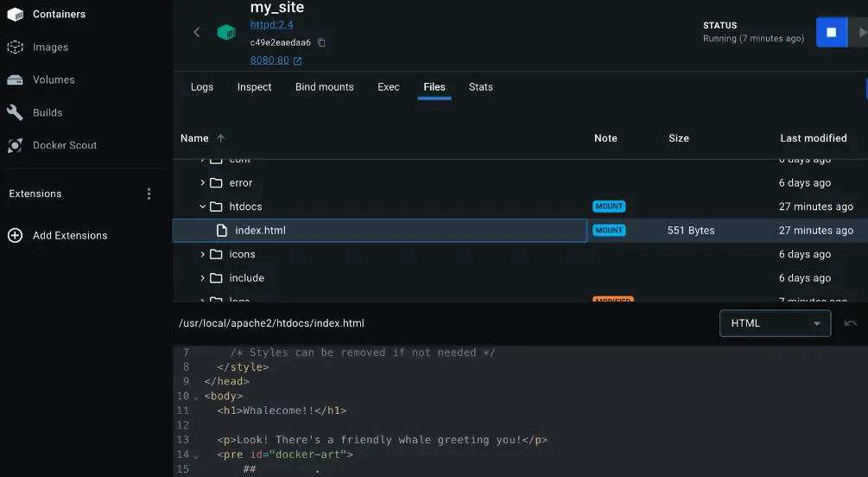868x477 pixels.
Task: Open Images from the sidebar
Action: pyautogui.click(x=50, y=48)
